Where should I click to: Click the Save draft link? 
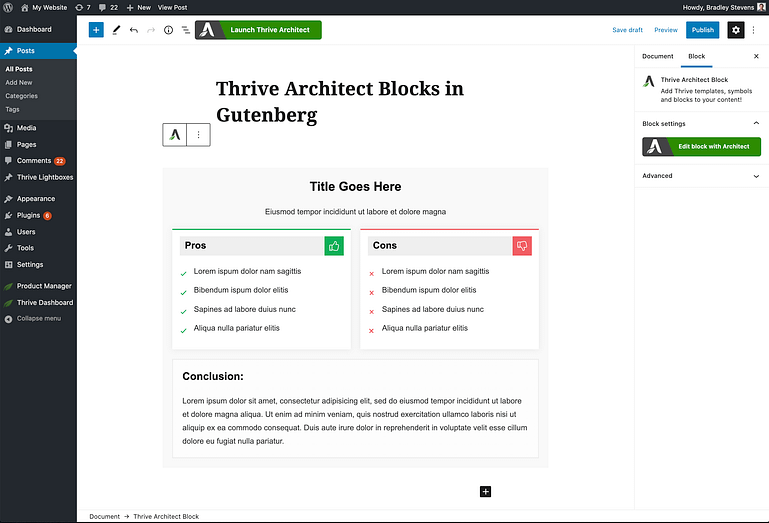click(627, 30)
